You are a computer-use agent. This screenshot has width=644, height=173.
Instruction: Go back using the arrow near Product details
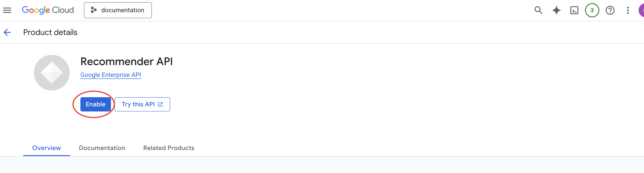click(7, 32)
